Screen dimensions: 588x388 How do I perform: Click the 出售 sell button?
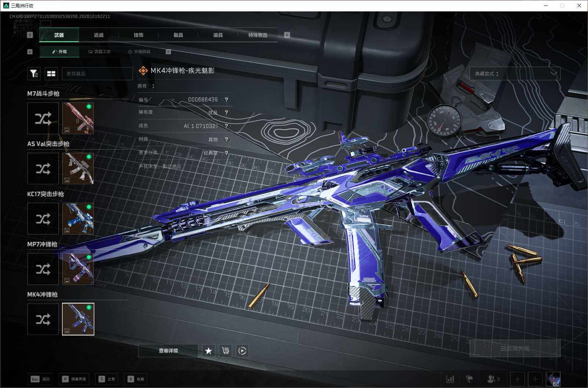click(107, 379)
